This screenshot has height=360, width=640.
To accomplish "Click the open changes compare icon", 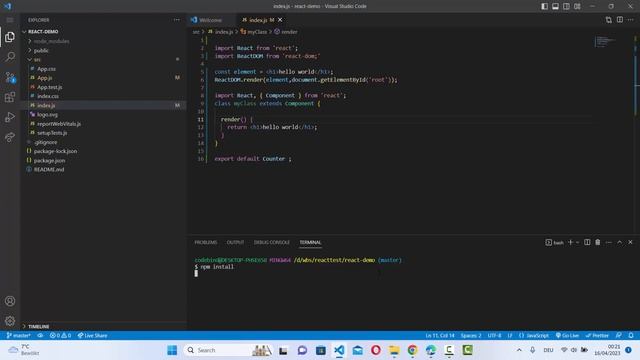I will (609, 20).
